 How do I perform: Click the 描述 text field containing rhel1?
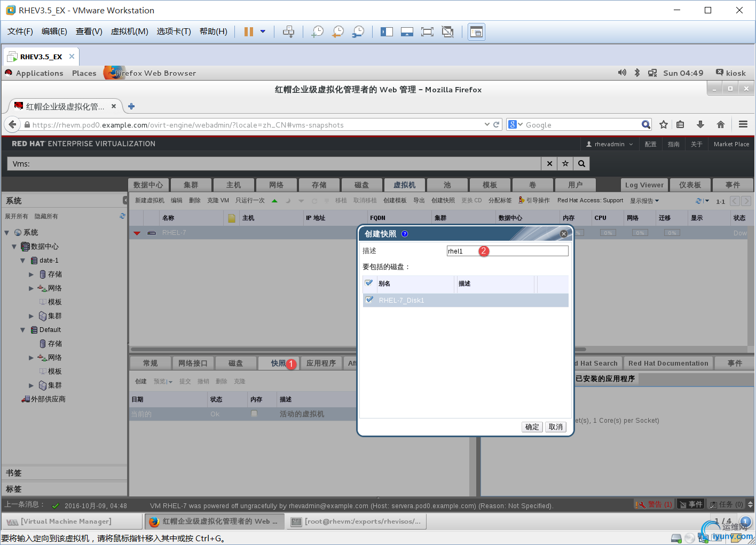click(507, 251)
